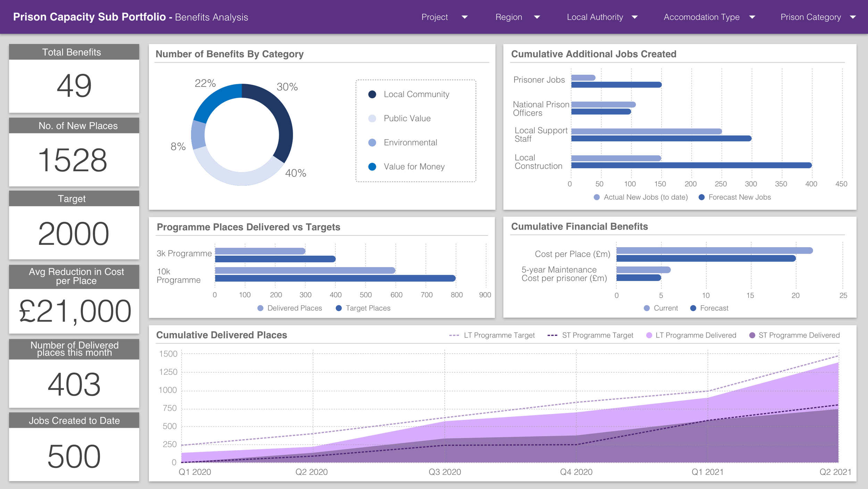Toggle Value for Money legend dot

tap(372, 167)
